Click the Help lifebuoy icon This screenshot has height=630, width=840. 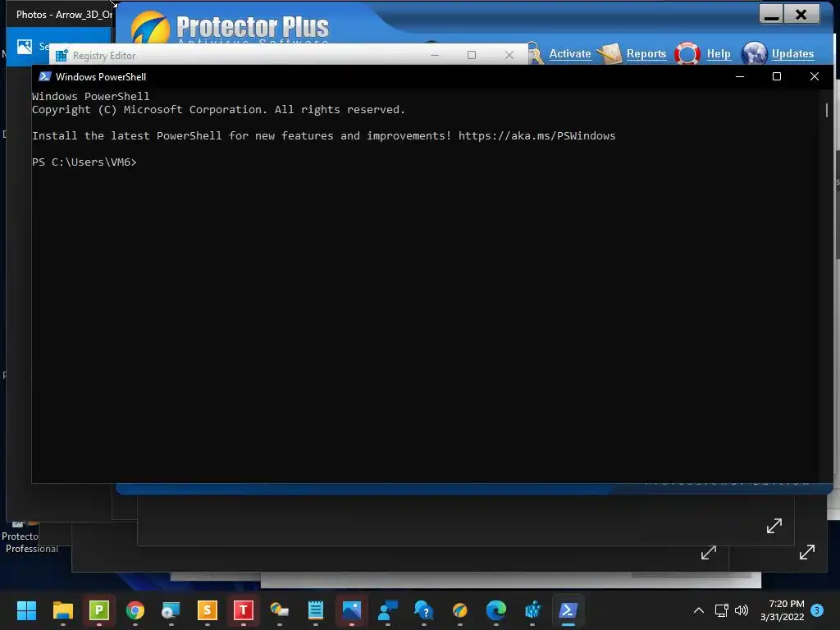pyautogui.click(x=687, y=53)
